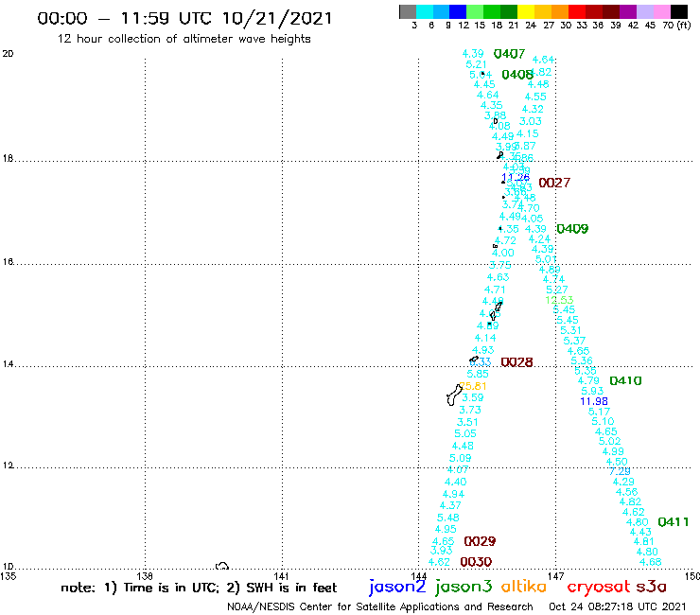Image resolution: width=700 pixels, height=615 pixels.
Task: Click the wave height value 5.85
Action: pyautogui.click(x=478, y=374)
